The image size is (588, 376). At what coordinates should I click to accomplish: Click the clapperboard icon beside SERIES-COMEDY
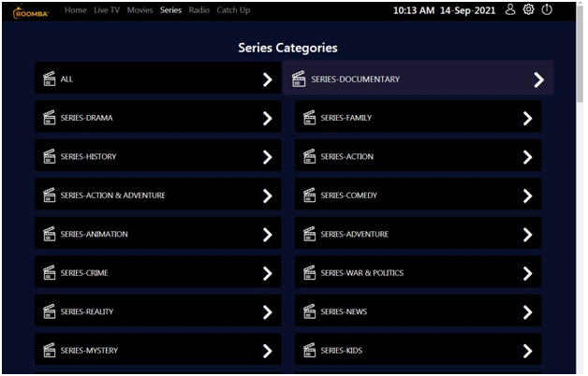tap(309, 195)
